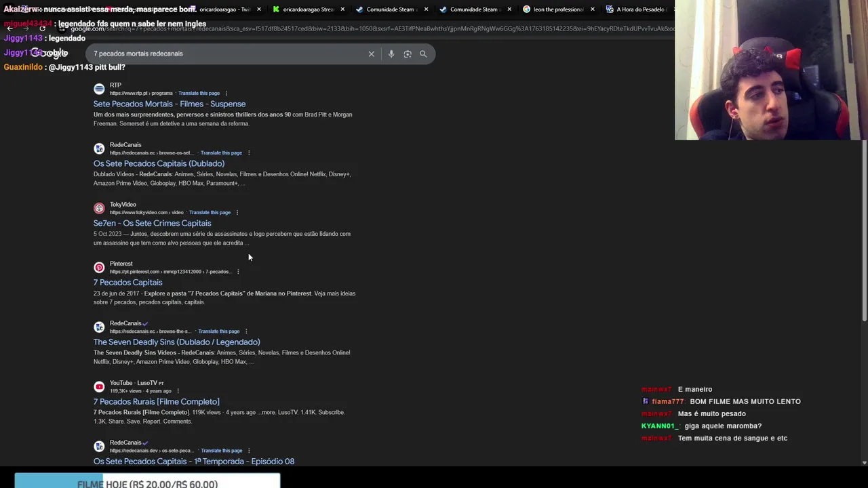This screenshot has width=868, height=488.
Task: Go back with the browser back arrow
Action: (9, 28)
